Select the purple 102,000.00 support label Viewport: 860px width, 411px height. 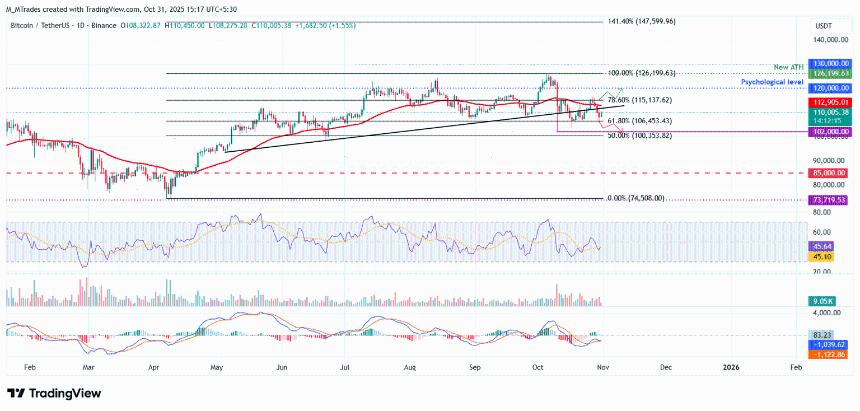pyautogui.click(x=831, y=132)
